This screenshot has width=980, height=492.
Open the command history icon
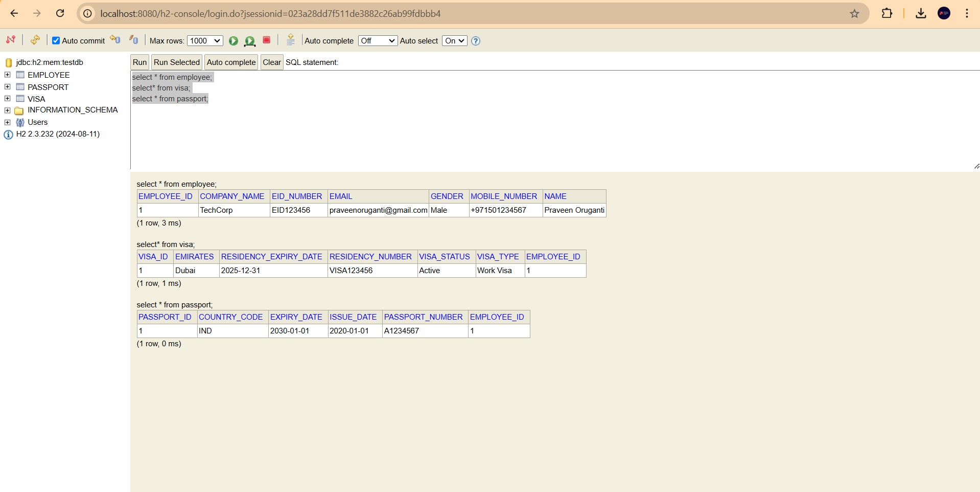tap(291, 40)
